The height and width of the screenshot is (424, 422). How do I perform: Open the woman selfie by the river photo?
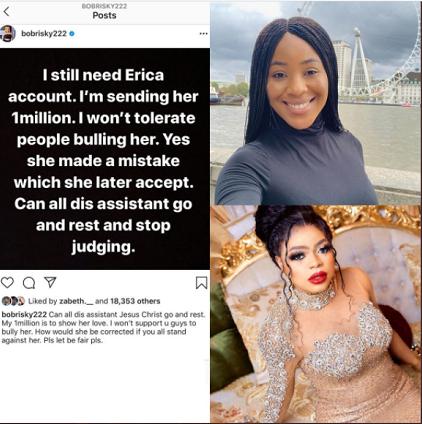pos(316,103)
